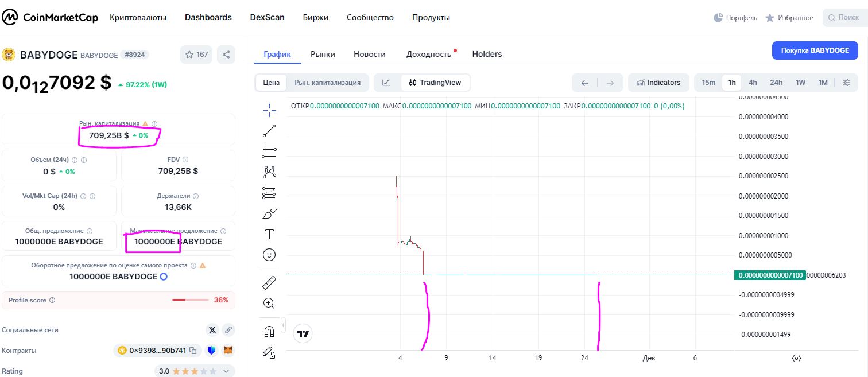
Task: Open Dashboards menu
Action: [208, 17]
